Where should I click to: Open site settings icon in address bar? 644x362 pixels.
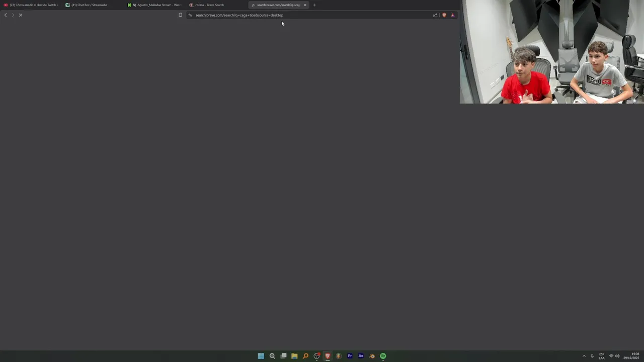(190, 15)
